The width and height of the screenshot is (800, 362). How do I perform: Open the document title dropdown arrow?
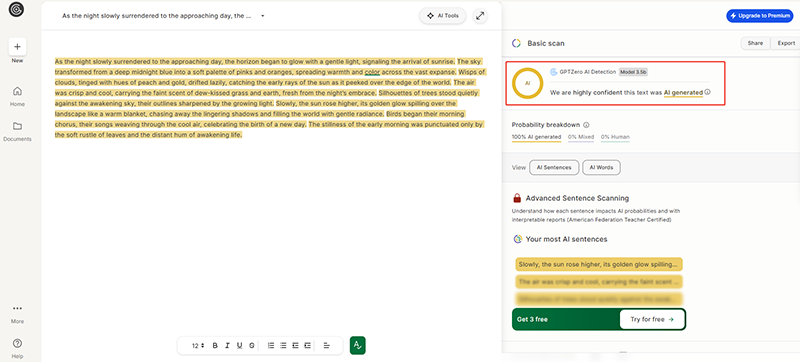coord(262,16)
